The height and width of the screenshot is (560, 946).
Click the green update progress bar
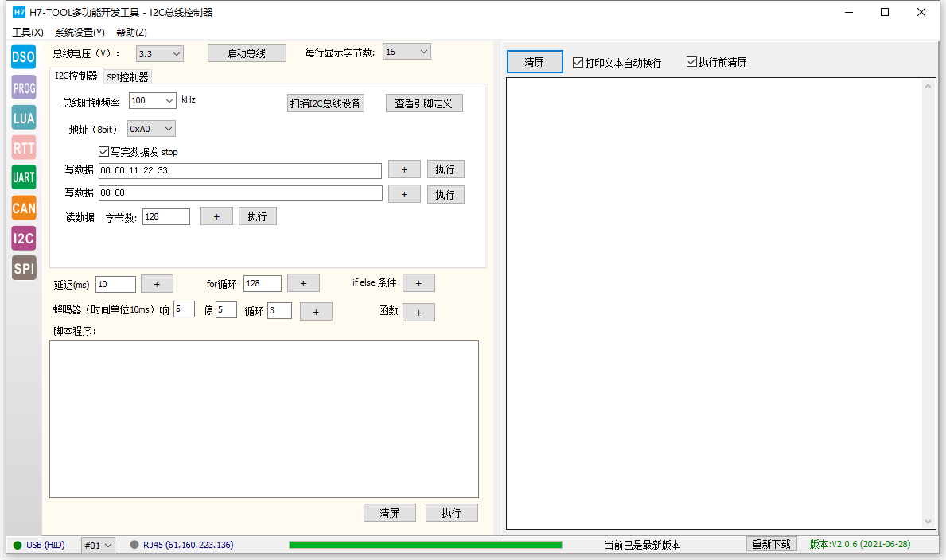click(x=426, y=545)
